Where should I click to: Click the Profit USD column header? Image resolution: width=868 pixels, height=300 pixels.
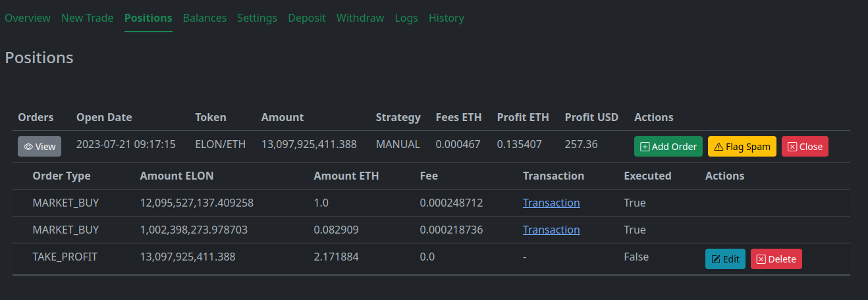(591, 117)
